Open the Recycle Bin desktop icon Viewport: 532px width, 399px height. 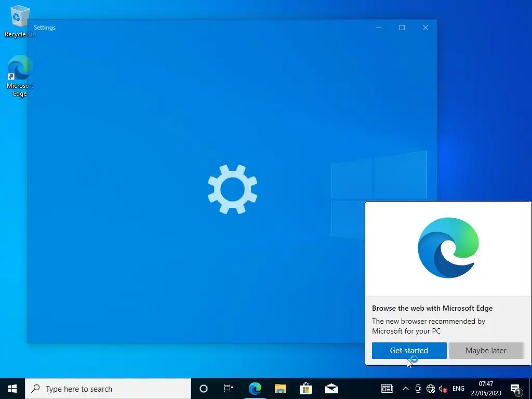(20, 21)
